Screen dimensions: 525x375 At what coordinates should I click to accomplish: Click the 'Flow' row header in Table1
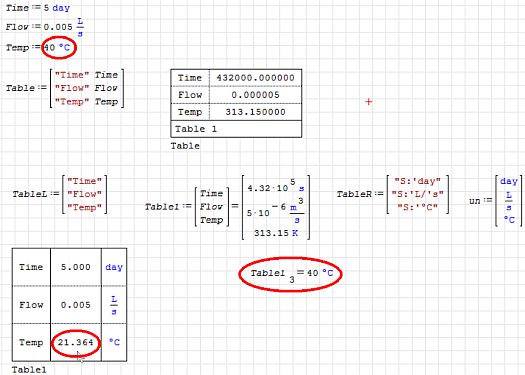[31, 305]
